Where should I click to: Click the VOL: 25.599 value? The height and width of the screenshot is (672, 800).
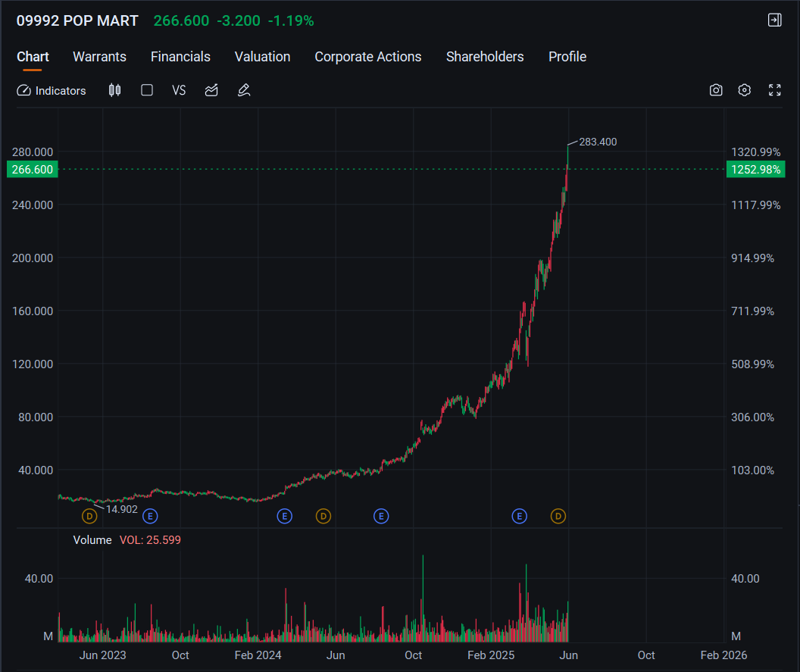tap(150, 540)
